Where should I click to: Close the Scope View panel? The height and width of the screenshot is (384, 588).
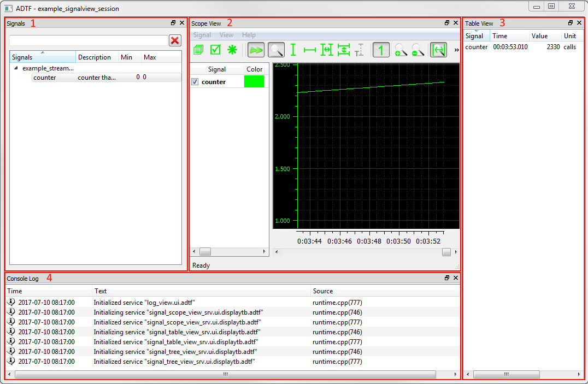click(x=456, y=23)
